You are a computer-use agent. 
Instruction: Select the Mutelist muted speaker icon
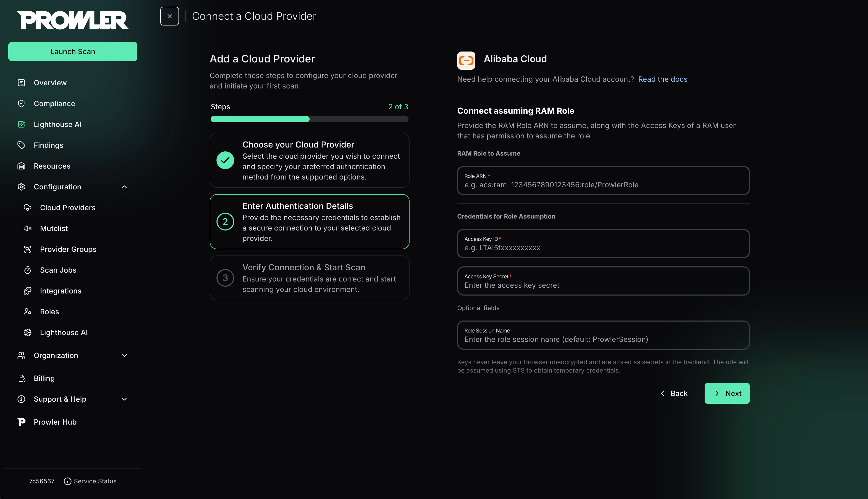27,228
